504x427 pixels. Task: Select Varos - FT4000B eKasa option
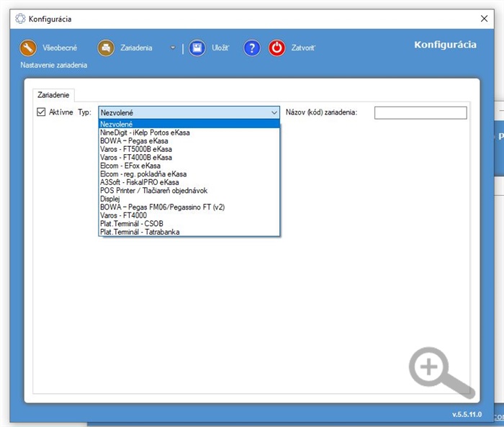tap(189, 158)
